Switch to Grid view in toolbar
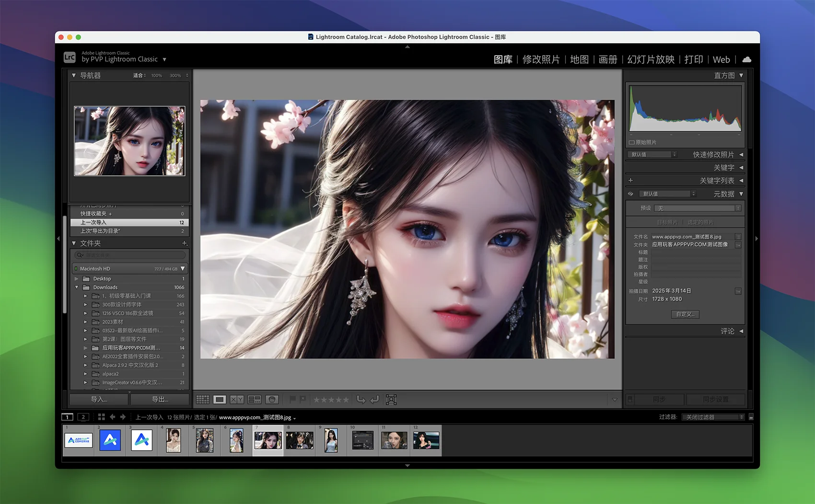Viewport: 815px width, 504px height. pos(203,400)
